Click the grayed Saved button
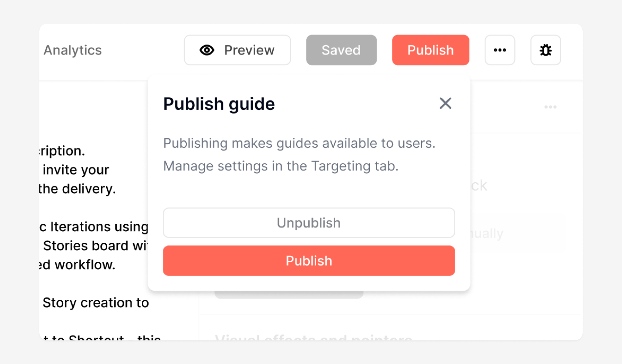The width and height of the screenshot is (622, 364). click(x=341, y=50)
